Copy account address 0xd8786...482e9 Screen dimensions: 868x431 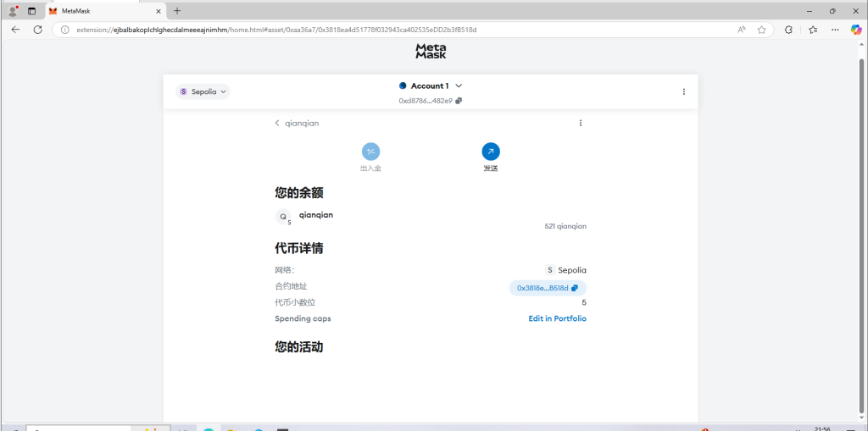[x=459, y=101]
